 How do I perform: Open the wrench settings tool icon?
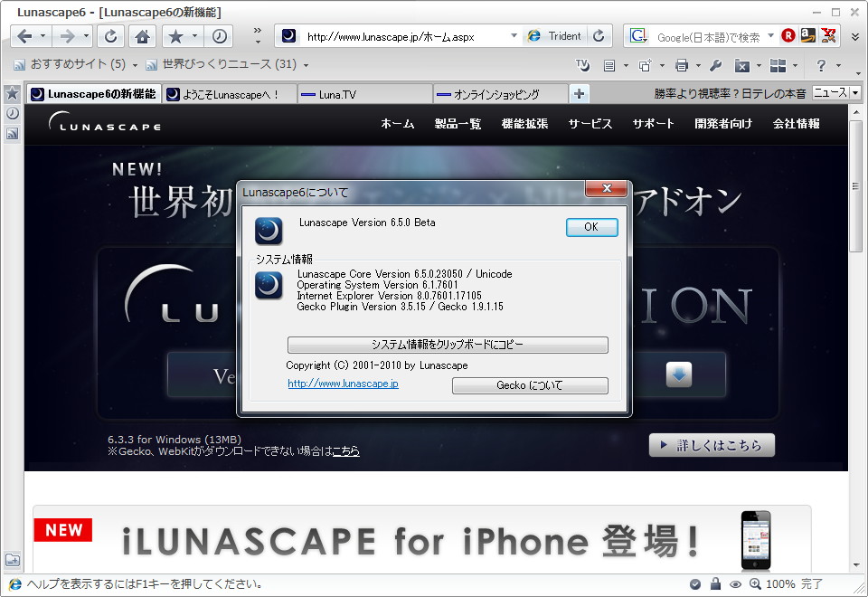716,65
